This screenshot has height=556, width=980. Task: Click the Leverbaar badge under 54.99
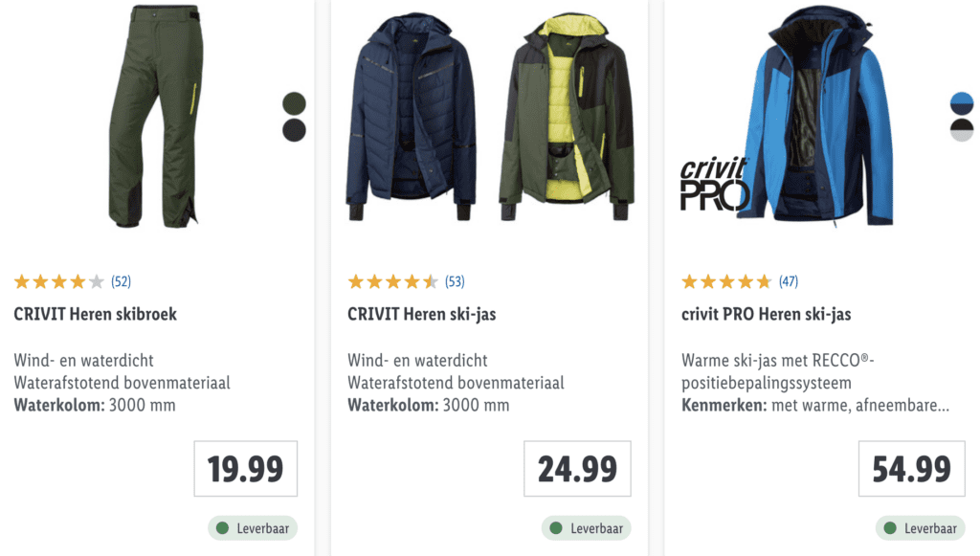pos(921,528)
